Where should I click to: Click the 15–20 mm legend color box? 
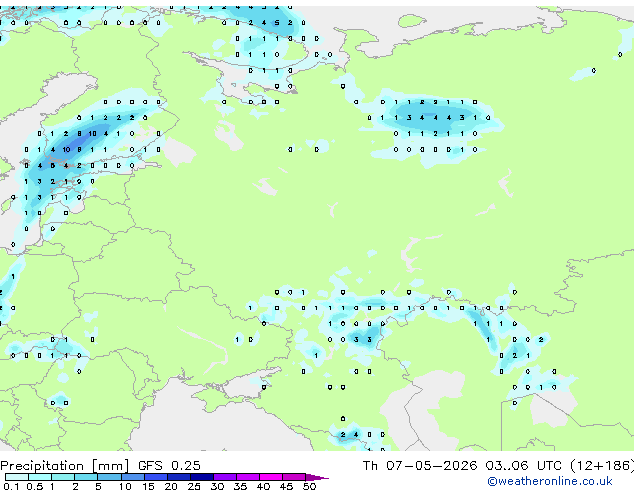click(156, 477)
